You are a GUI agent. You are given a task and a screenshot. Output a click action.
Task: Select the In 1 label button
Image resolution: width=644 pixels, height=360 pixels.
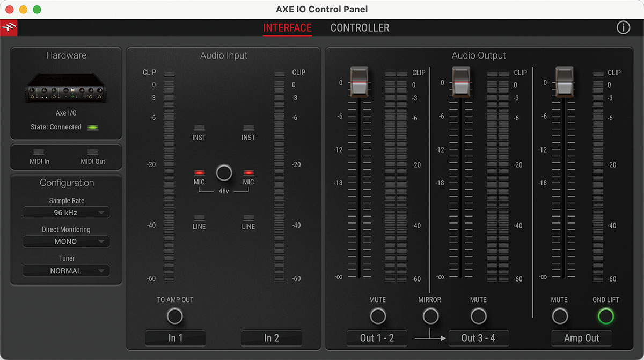175,338
